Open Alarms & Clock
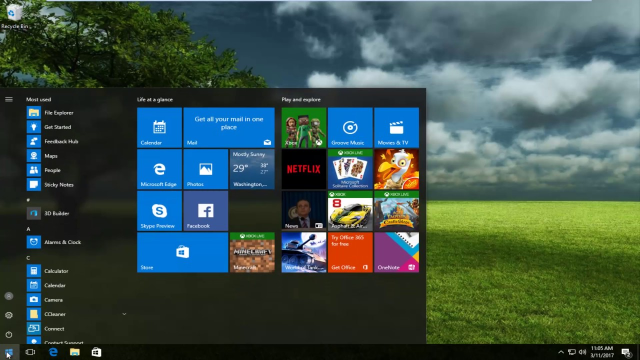This screenshot has width=640, height=360. point(76,242)
